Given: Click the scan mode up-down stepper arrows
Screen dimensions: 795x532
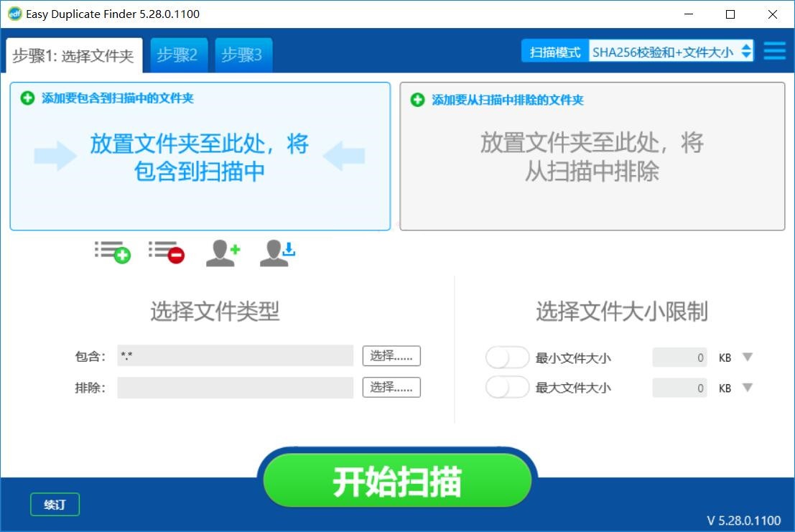Looking at the screenshot, I should pyautogui.click(x=745, y=51).
